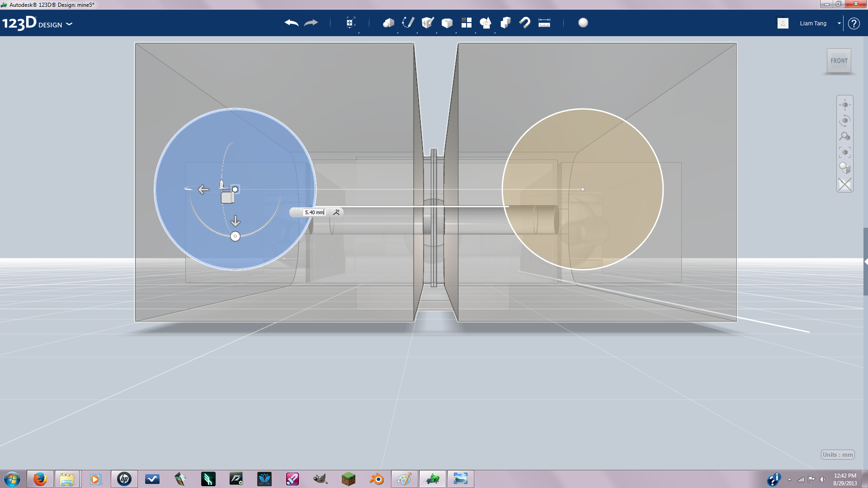Image resolution: width=868 pixels, height=488 pixels.
Task: Open the 123D Design application menu
Action: tap(37, 23)
